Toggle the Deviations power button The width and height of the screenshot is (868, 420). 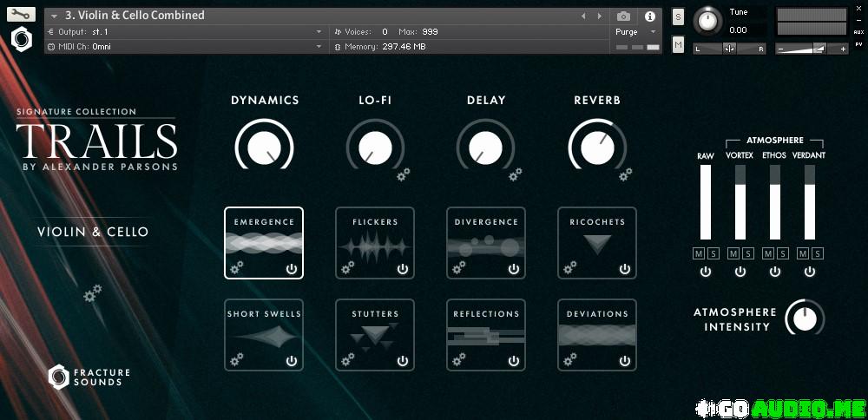[625, 361]
